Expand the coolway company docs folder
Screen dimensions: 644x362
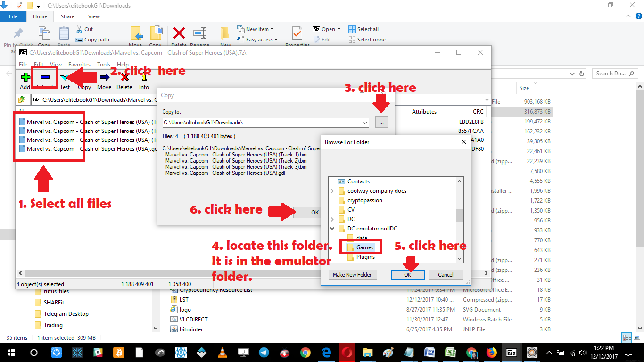332,191
